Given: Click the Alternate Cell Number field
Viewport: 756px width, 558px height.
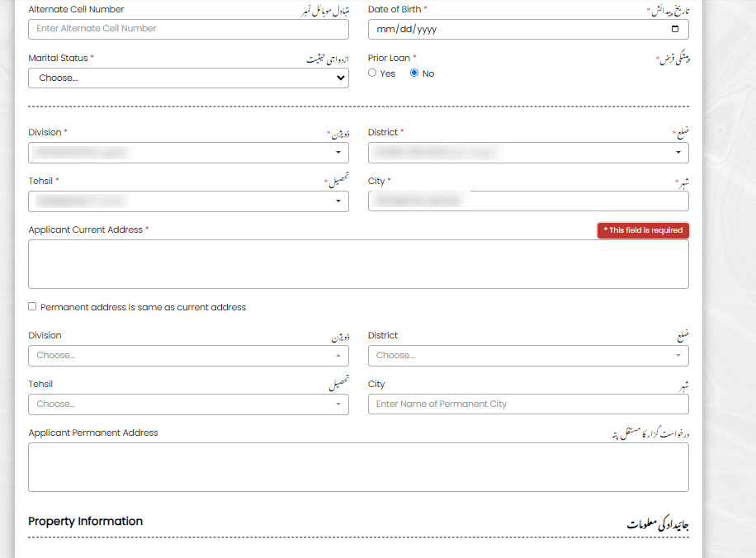Looking at the screenshot, I should point(188,29).
